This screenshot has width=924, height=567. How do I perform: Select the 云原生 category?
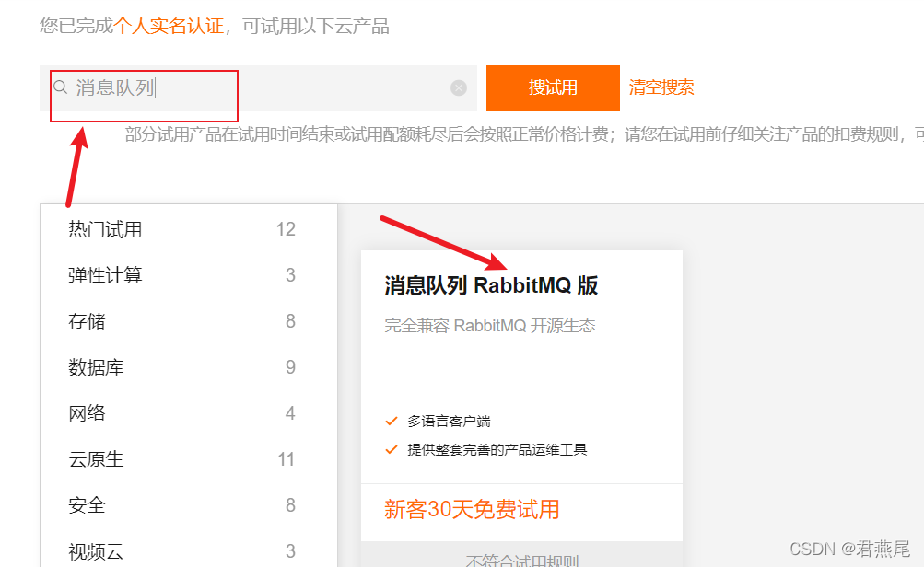pyautogui.click(x=96, y=458)
